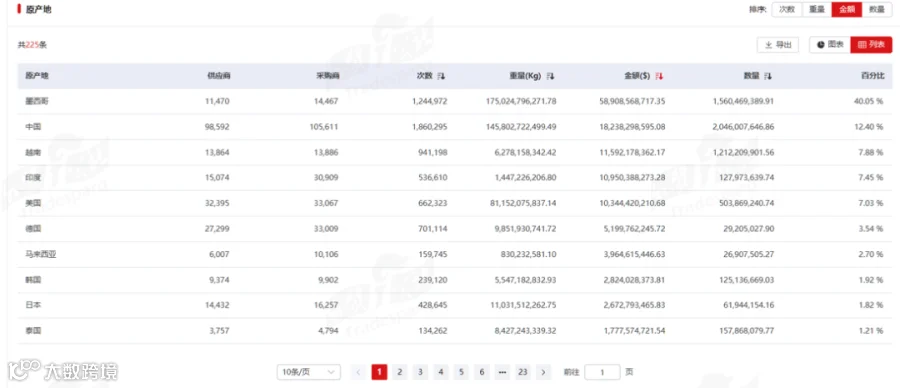Screen dimensions: 900x388
Task: Click the 供应商 column header
Action: pyautogui.click(x=219, y=76)
